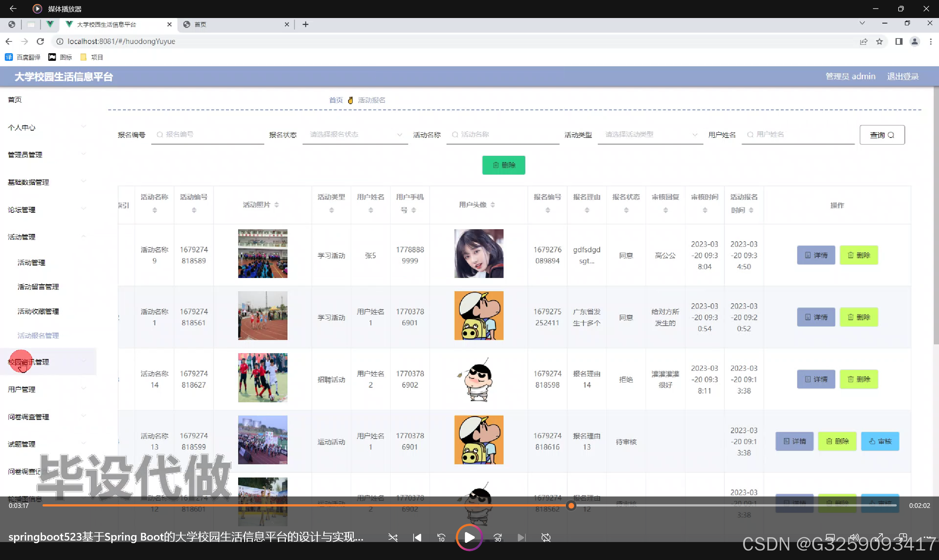Go to the previous track
Image resolution: width=939 pixels, height=560 pixels.
[x=417, y=538]
